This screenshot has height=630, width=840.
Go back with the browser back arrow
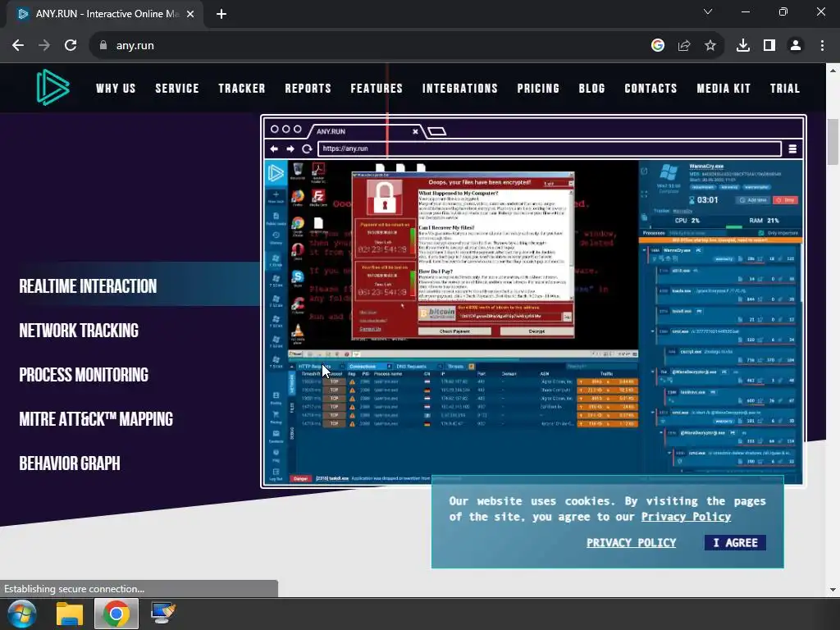18,46
